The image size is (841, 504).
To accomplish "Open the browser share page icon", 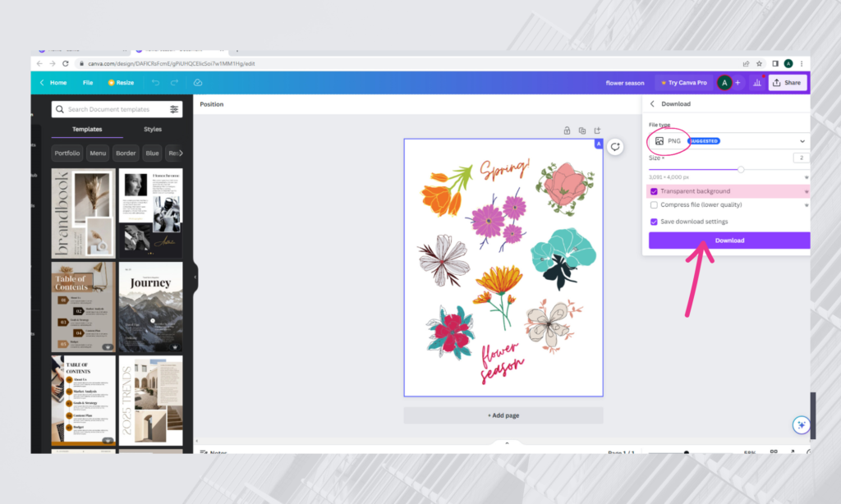I will point(746,63).
